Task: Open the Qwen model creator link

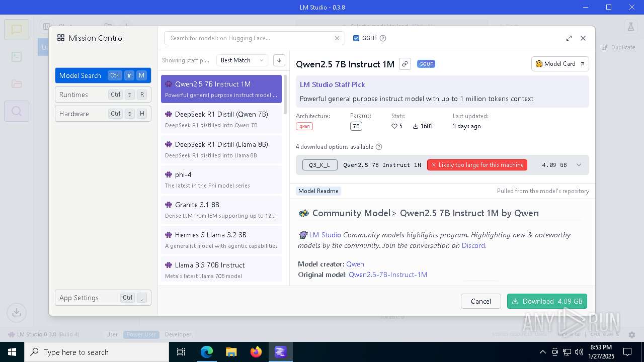Action: (355, 264)
